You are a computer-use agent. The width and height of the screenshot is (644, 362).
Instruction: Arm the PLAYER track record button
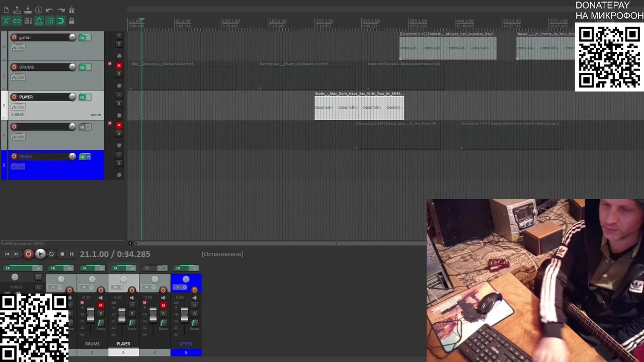pos(14,97)
